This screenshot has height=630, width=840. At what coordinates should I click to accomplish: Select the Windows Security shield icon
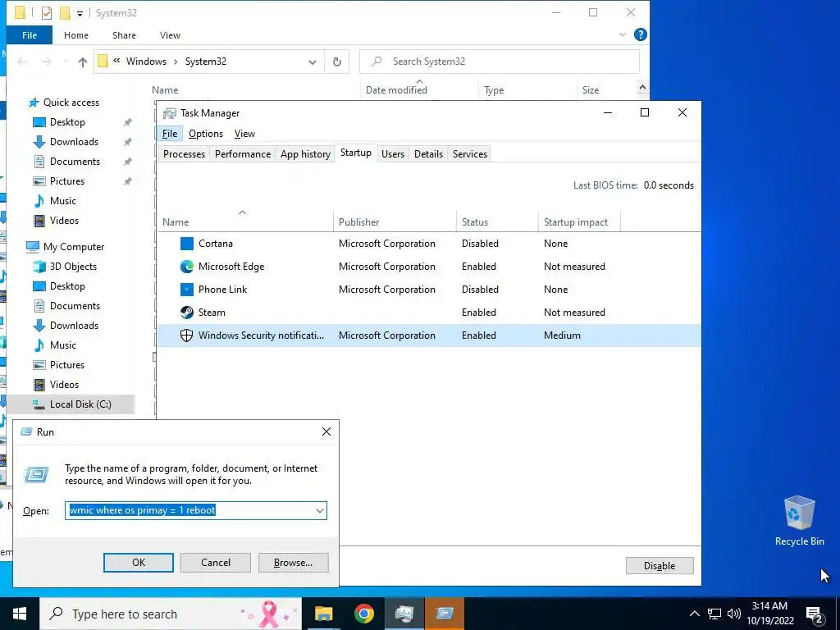point(186,336)
